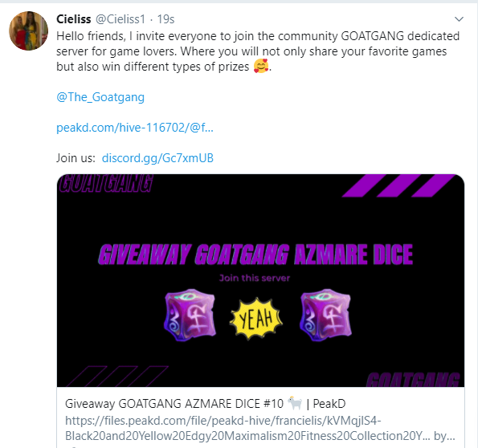Click the Cieliss profile avatar
478x448 pixels.
point(29,31)
